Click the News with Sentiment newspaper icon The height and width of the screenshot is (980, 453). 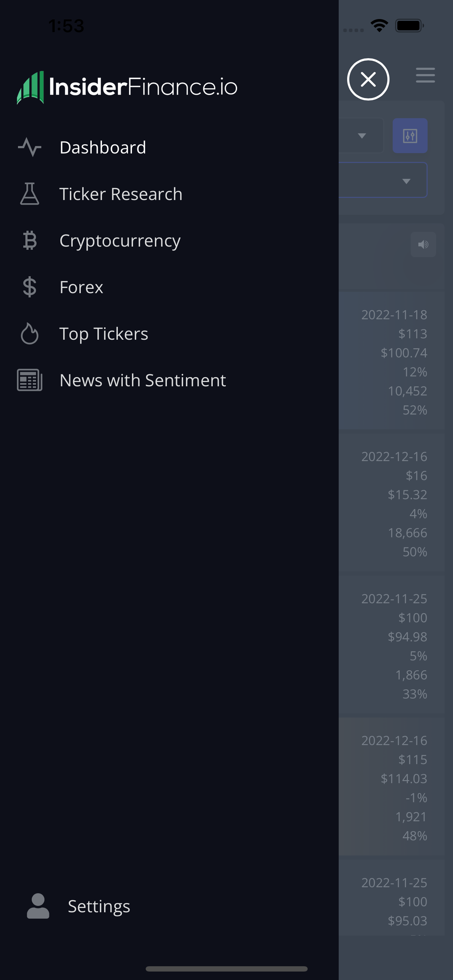30,380
